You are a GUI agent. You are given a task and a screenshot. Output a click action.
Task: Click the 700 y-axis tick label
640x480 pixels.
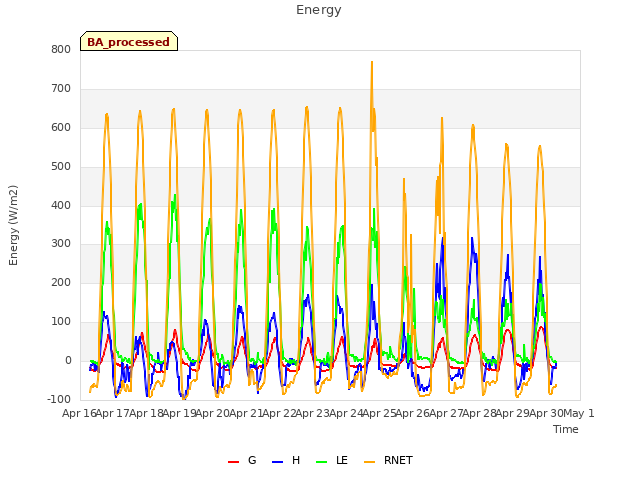point(61,89)
